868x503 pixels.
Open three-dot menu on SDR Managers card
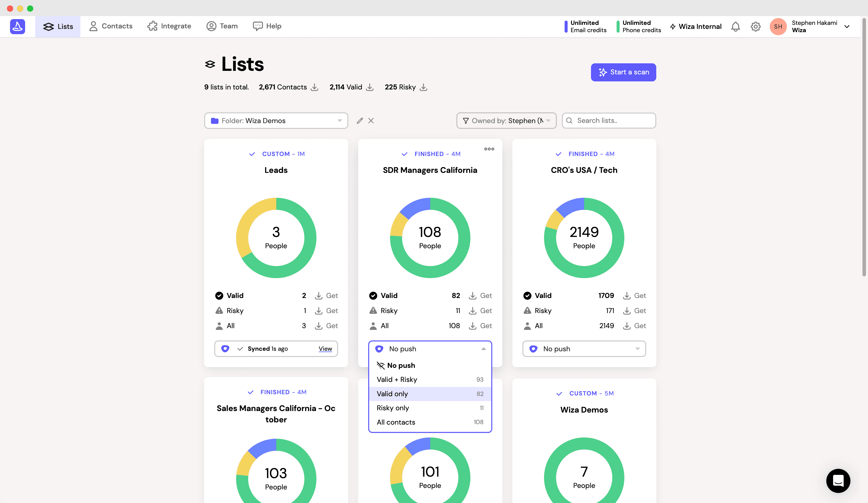489,149
